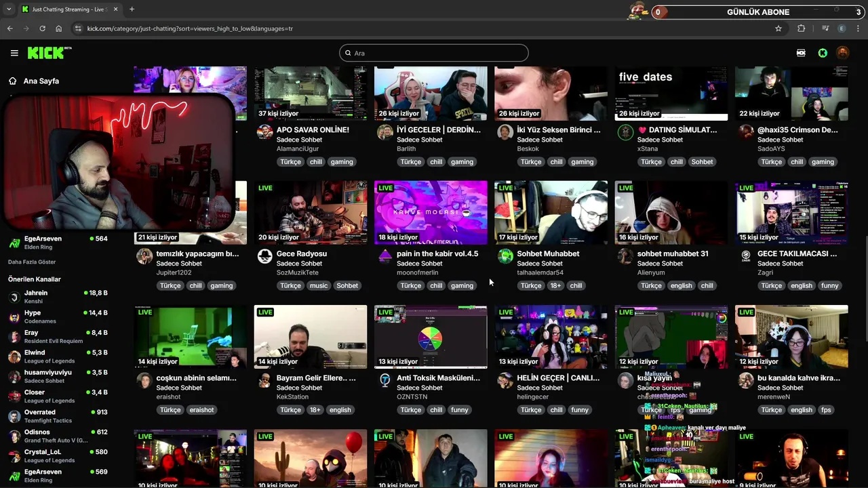The height and width of the screenshot is (488, 868).
Task: Open Closer channel in sidebar
Action: pos(58,396)
